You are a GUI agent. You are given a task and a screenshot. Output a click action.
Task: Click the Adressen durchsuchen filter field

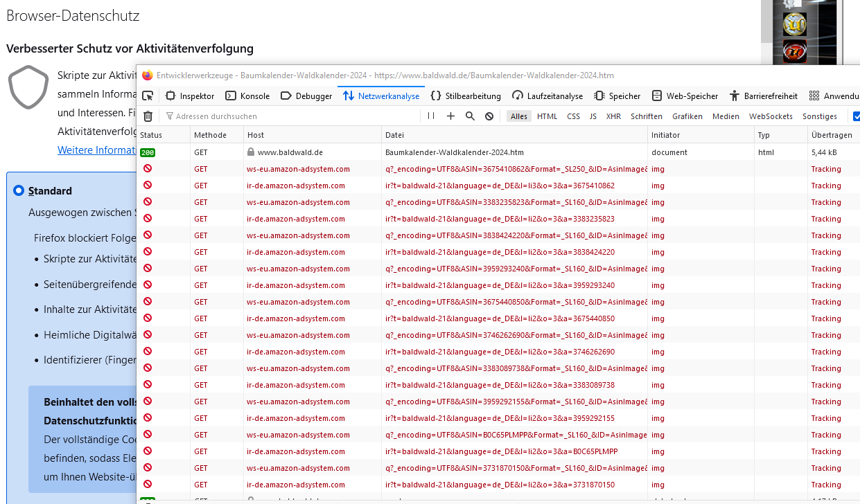click(x=291, y=116)
